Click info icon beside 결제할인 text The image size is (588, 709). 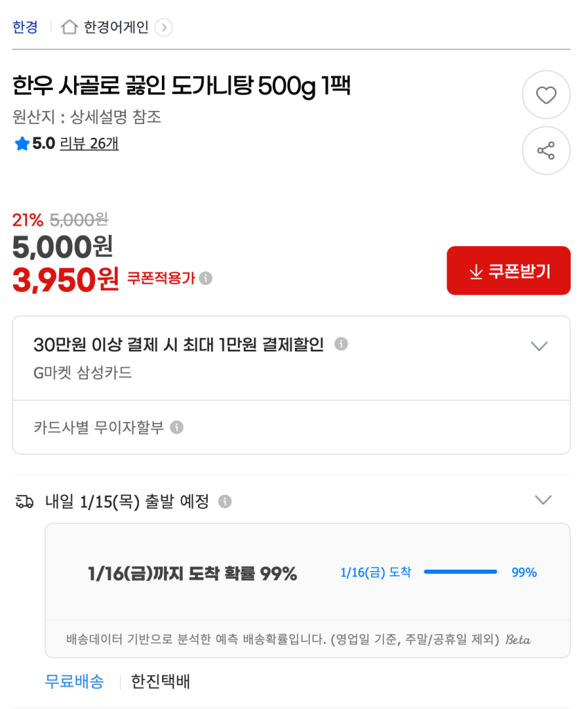pyautogui.click(x=341, y=344)
